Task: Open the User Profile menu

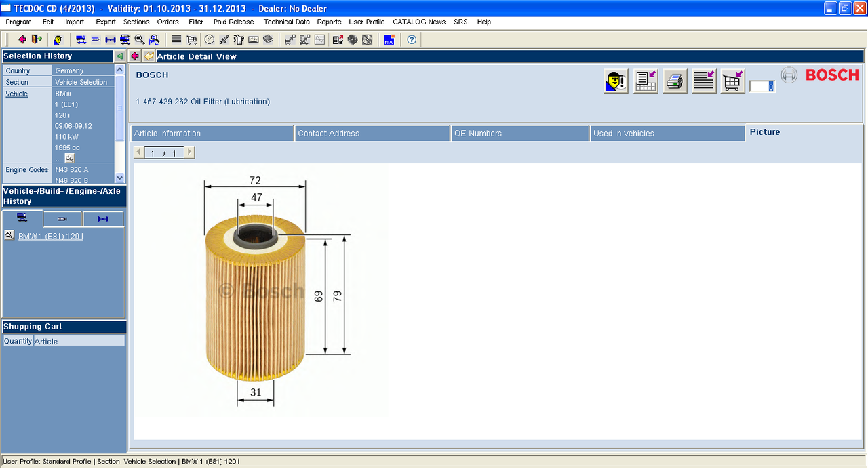Action: pyautogui.click(x=367, y=22)
